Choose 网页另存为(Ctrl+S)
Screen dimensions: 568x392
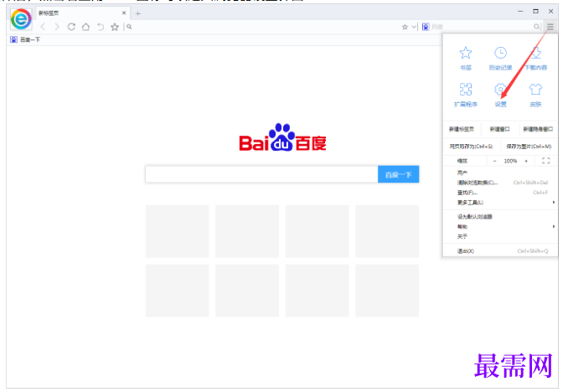(x=471, y=147)
